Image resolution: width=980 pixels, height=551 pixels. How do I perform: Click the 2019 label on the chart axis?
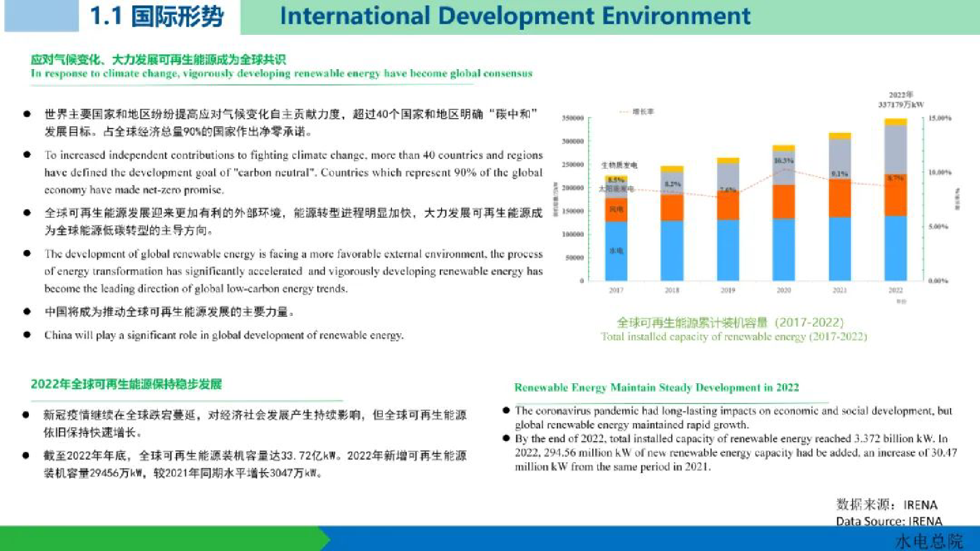728,290
